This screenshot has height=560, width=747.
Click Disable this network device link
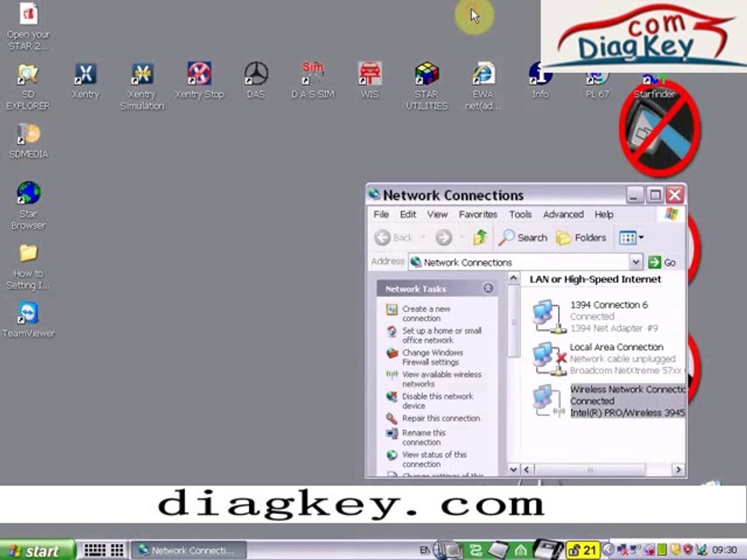tap(437, 401)
